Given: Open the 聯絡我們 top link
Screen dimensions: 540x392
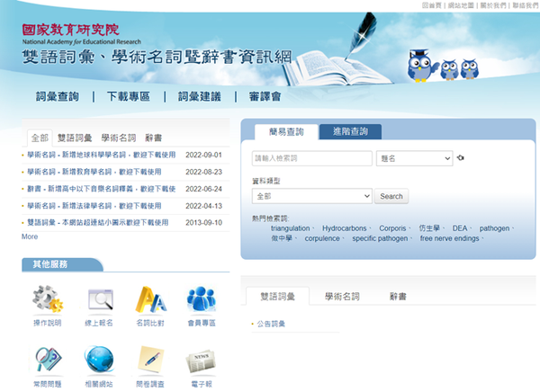Looking at the screenshot, I should (x=526, y=5).
